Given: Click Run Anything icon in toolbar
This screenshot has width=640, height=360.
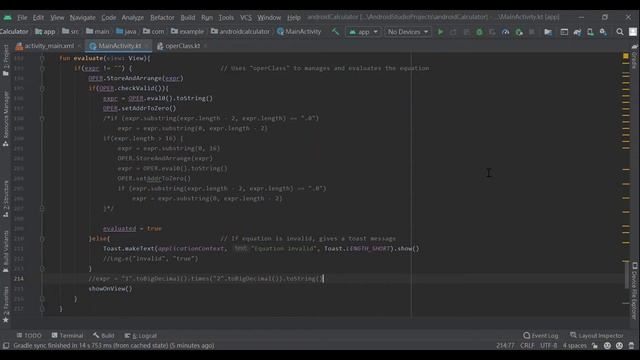Looking at the screenshot, I should pos(564,31).
